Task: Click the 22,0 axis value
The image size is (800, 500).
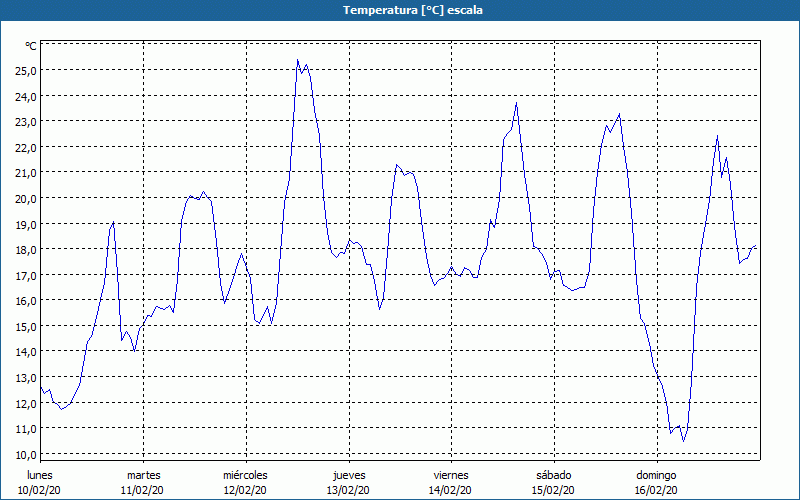Action: (26, 147)
